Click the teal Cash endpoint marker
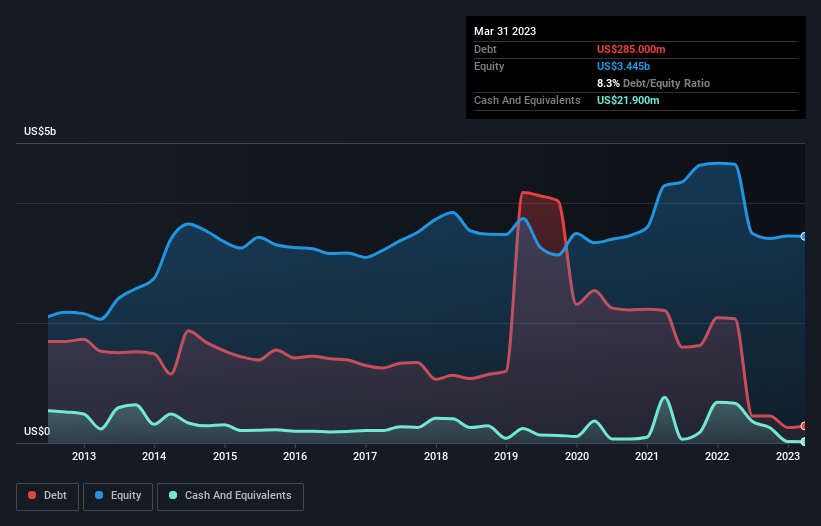 (804, 442)
